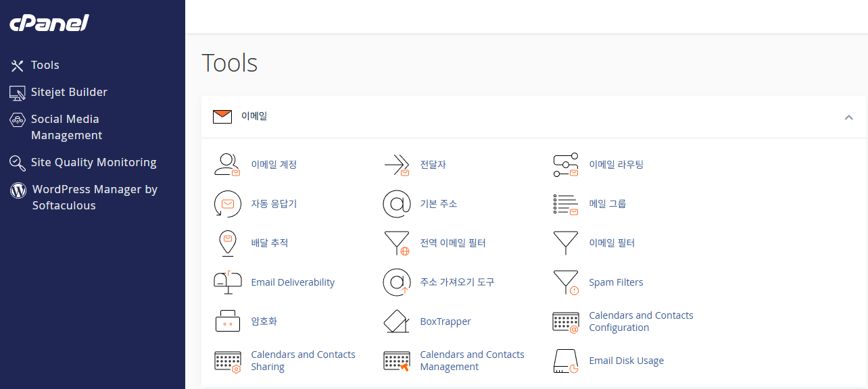
Task: Open the 이메일 계정 link
Action: pos(274,165)
